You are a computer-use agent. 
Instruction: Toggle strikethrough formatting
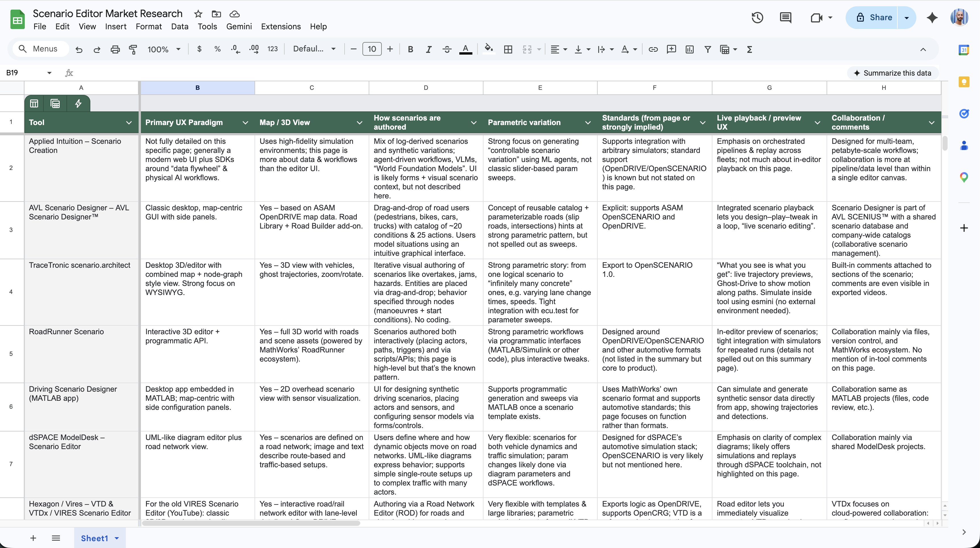tap(447, 49)
